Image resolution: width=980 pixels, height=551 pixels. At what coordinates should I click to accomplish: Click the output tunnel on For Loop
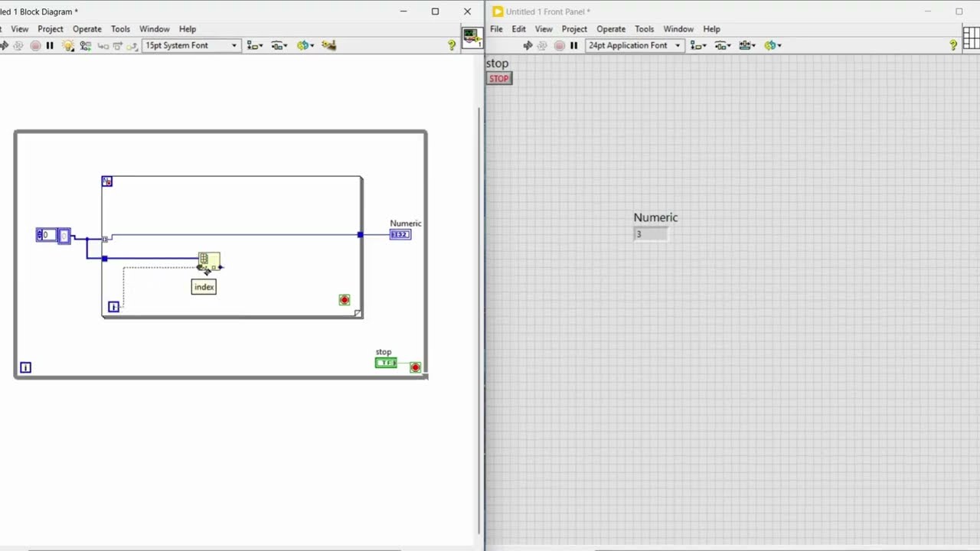tap(360, 234)
